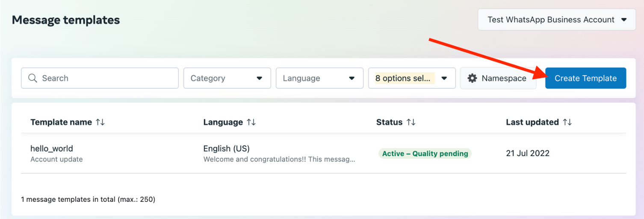The image size is (644, 219).
Task: Click the account selector caret arrow
Action: coord(623,20)
